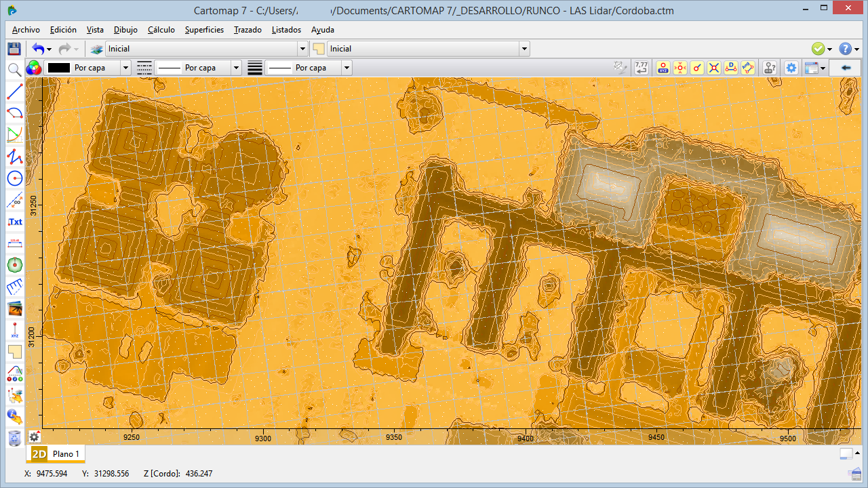Open the line style Por capa dropdown
Viewport: 868px width, 488px height.
click(235, 68)
